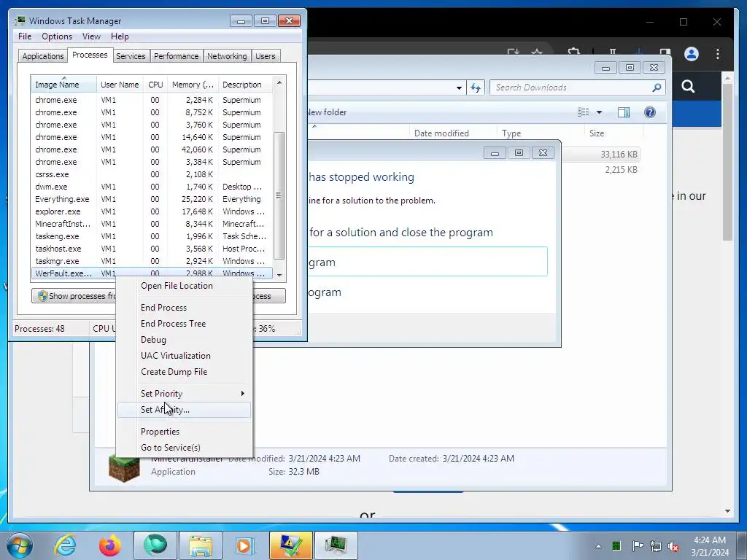Viewport: 747px width, 560px height.
Task: Click the Explorer help question-mark icon
Action: point(649,112)
